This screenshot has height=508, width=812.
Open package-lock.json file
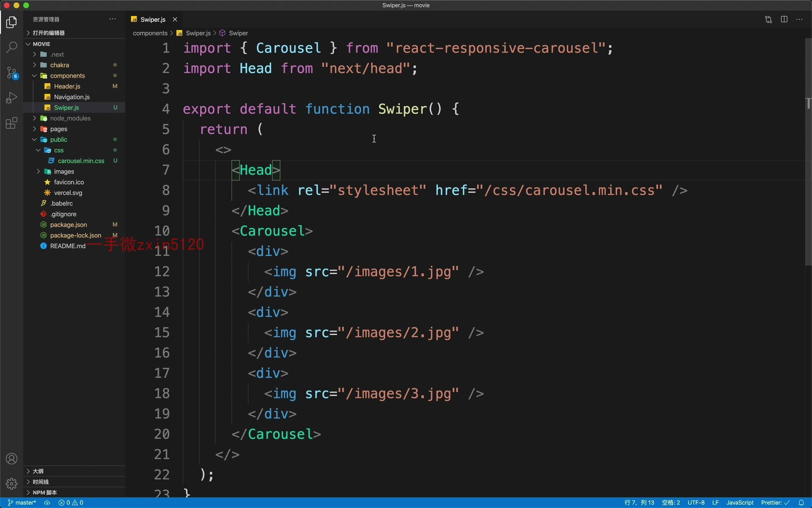tap(74, 235)
